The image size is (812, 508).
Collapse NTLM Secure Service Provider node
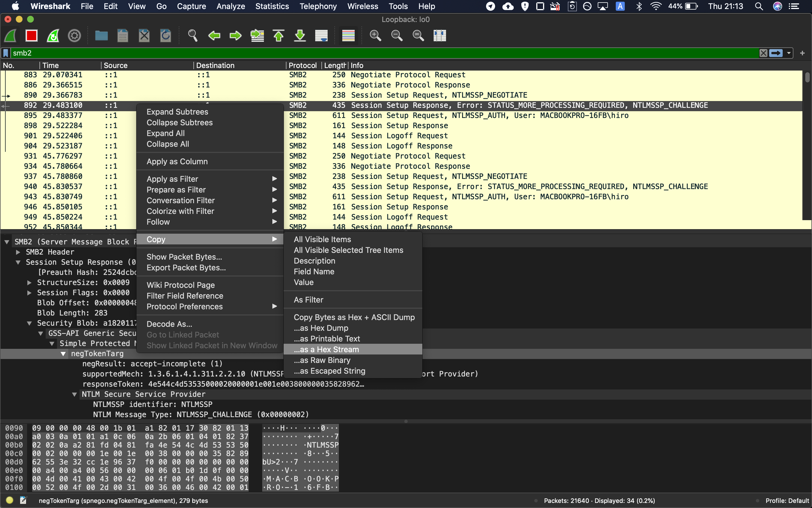[x=74, y=394]
